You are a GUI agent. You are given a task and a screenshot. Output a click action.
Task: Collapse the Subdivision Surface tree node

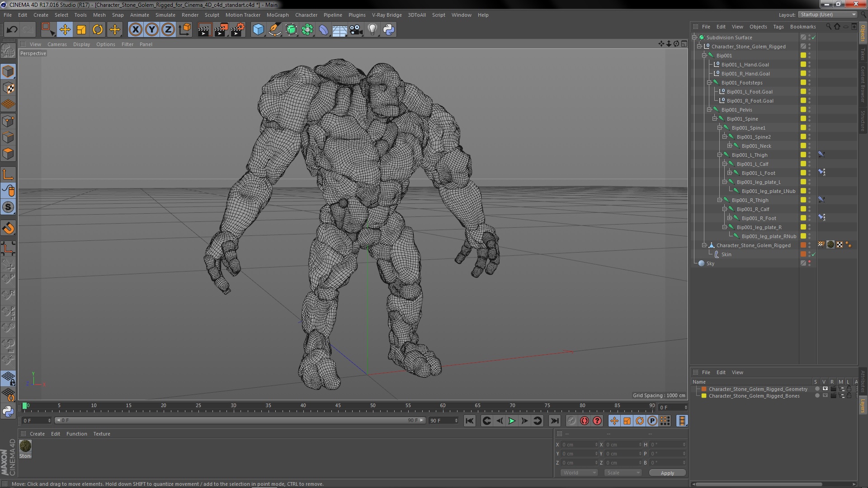pos(694,38)
